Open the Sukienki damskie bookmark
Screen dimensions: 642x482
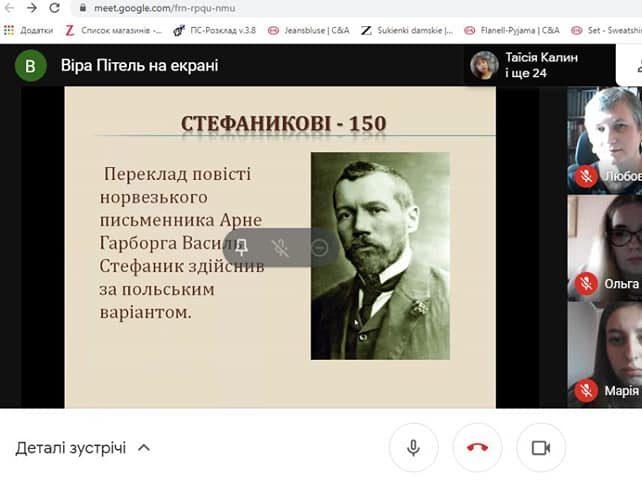[407, 30]
